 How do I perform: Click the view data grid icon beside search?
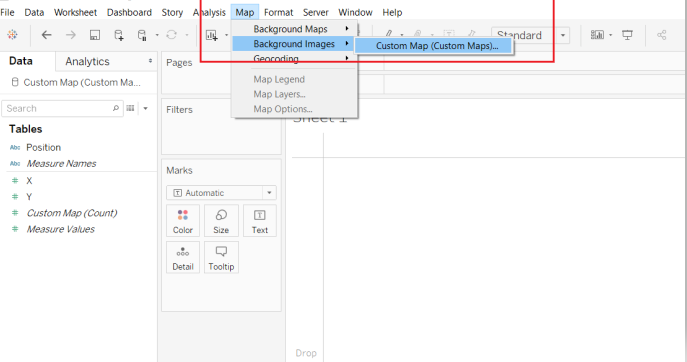pos(130,108)
